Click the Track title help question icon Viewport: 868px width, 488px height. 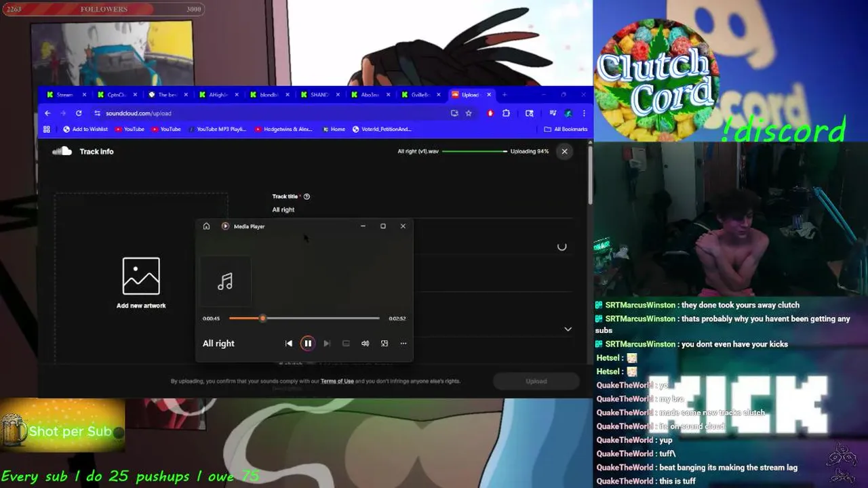(307, 197)
